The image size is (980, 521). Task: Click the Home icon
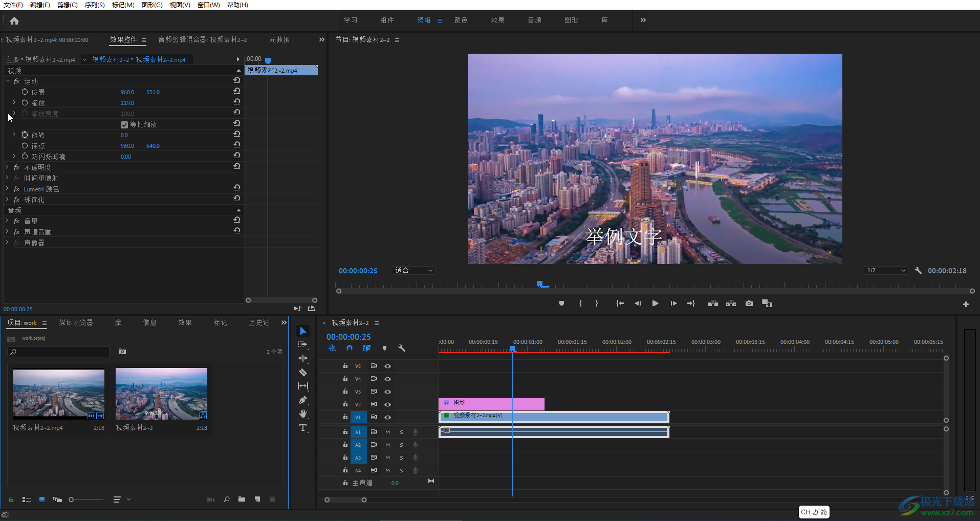(x=14, y=21)
